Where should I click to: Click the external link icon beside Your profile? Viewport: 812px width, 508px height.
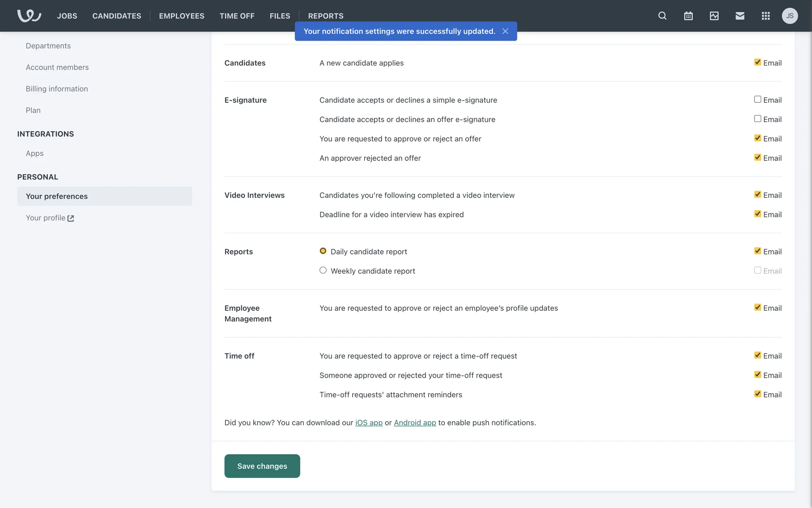pos(71,218)
